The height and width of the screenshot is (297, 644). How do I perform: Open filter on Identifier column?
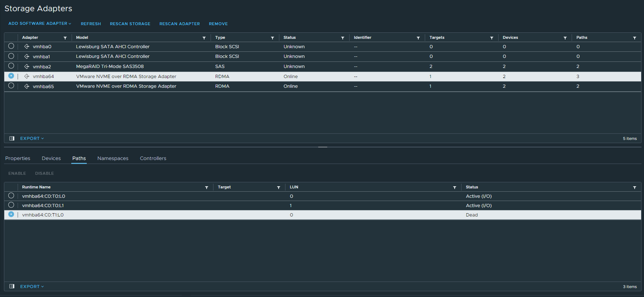418,38
